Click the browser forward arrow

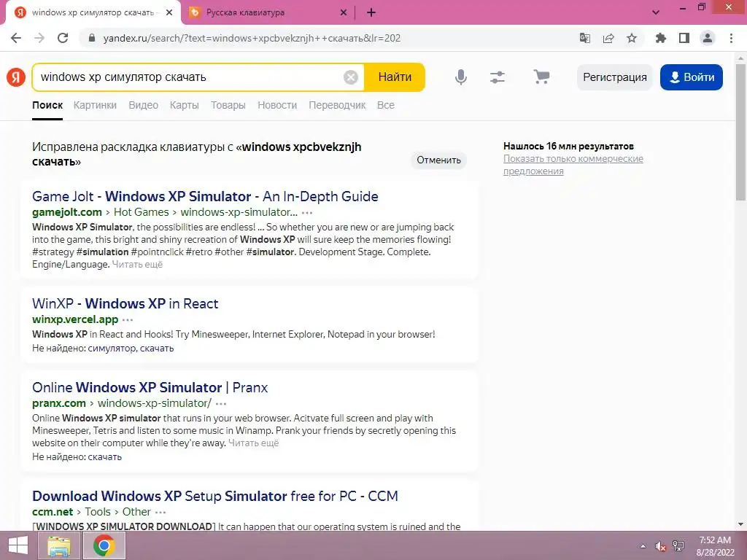[x=39, y=38]
